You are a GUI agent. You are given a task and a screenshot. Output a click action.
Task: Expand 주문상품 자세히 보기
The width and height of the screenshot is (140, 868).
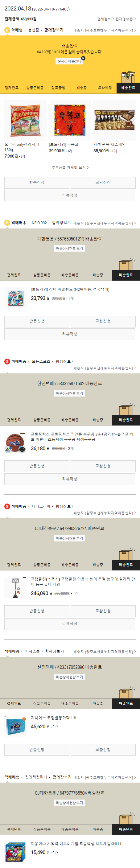point(70,167)
